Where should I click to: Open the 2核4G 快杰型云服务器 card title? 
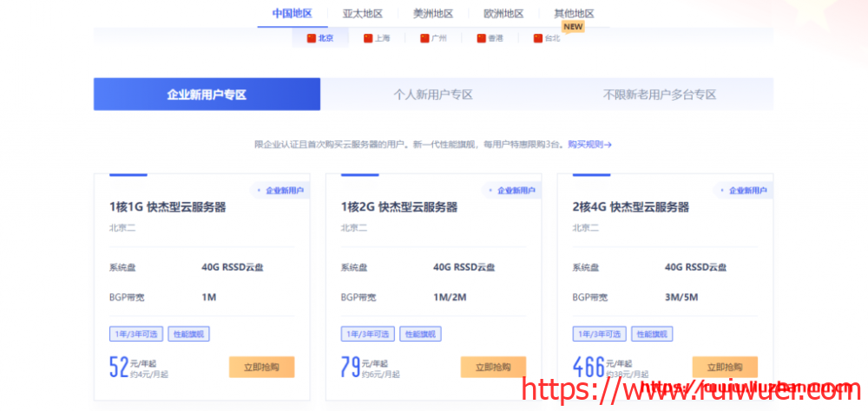(x=631, y=207)
